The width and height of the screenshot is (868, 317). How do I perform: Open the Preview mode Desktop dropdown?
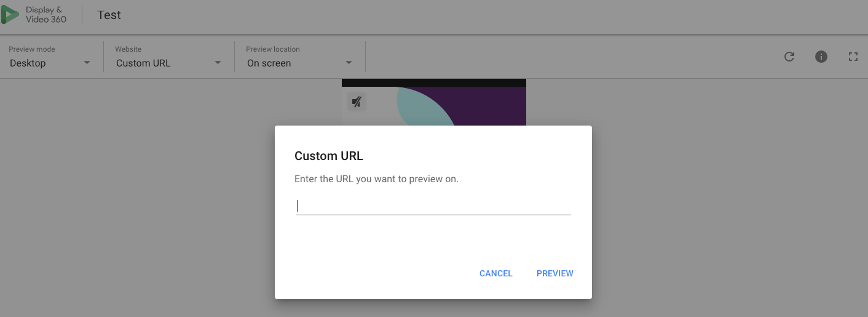(x=50, y=57)
